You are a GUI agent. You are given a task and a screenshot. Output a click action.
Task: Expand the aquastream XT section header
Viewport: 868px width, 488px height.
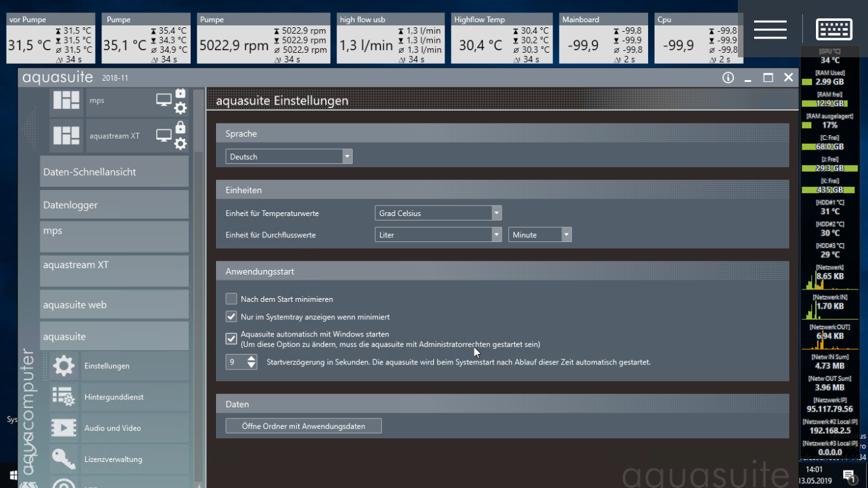tap(115, 271)
